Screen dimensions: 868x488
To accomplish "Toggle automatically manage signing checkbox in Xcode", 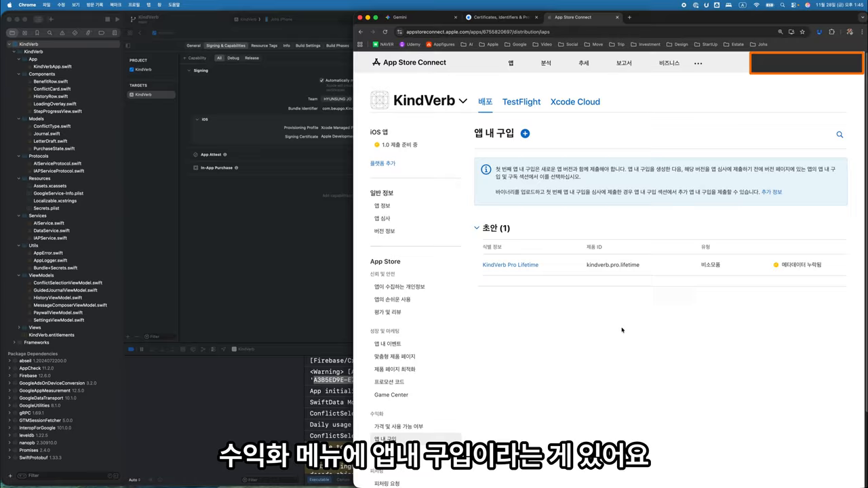I will click(x=322, y=80).
